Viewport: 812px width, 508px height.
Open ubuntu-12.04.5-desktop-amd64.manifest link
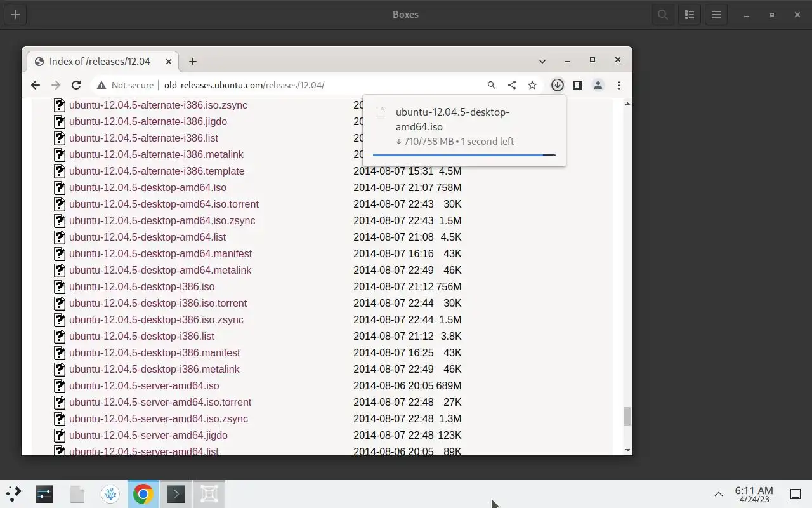point(160,254)
